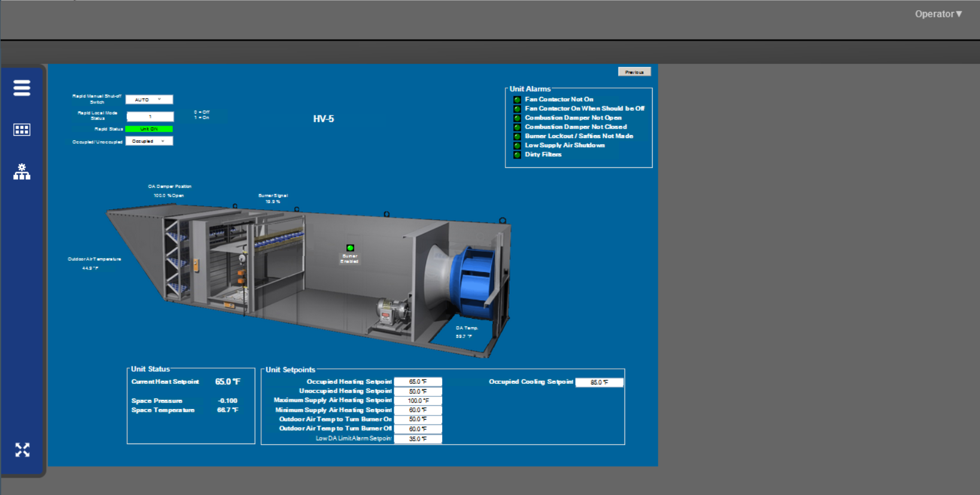
Task: Click the Fan Contactor On When Should be Off indicator
Action: click(518, 109)
